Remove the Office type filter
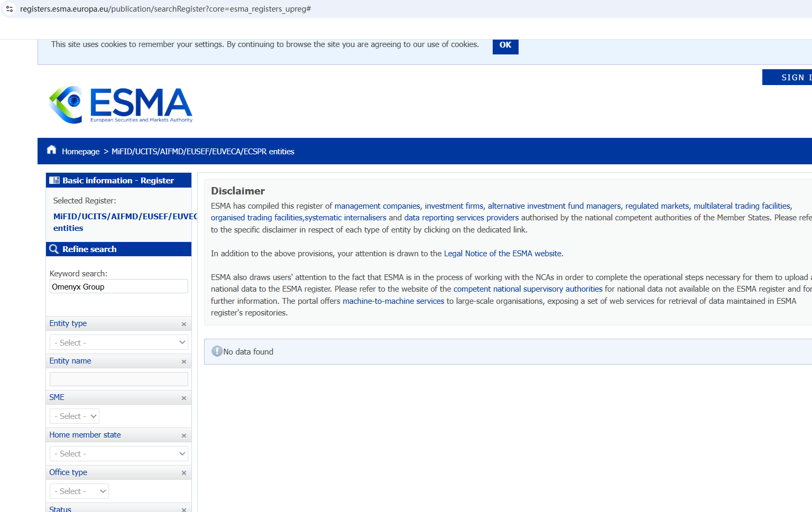Screen dimensions: 812x512 coord(184,473)
